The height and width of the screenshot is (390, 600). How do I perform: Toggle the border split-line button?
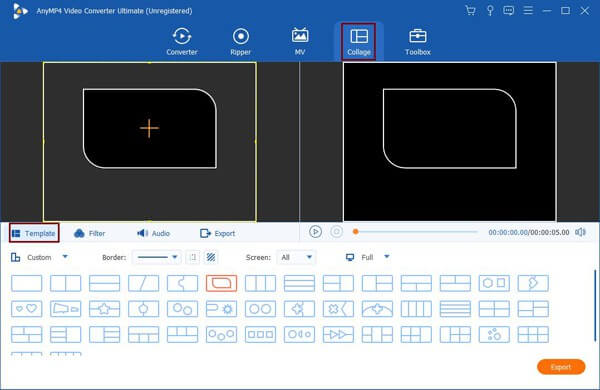tap(193, 257)
